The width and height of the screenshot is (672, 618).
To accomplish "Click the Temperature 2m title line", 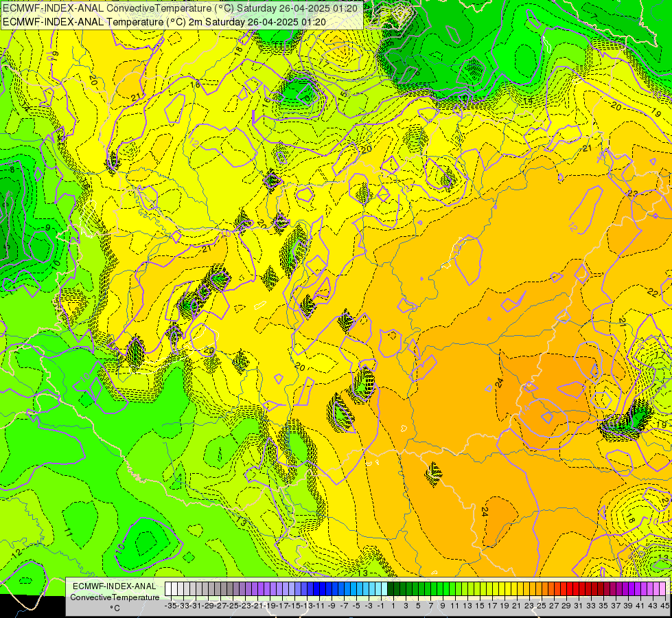I will 164,22.
